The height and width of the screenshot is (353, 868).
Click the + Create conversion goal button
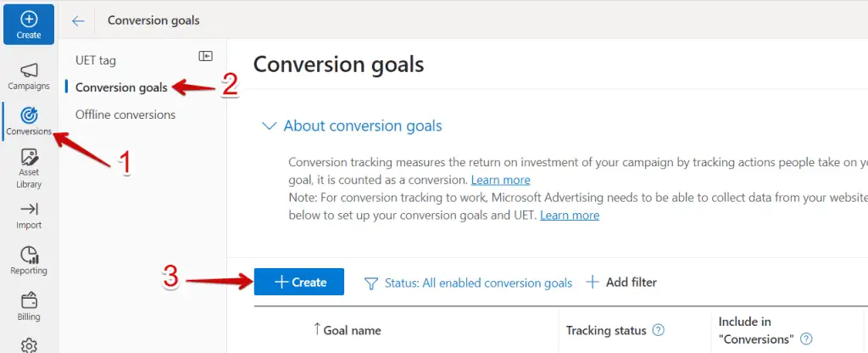pos(299,282)
